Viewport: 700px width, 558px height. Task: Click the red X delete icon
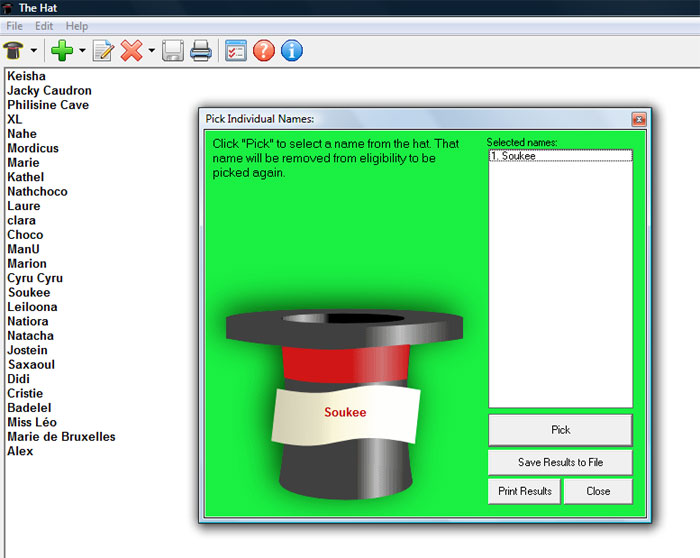point(132,50)
